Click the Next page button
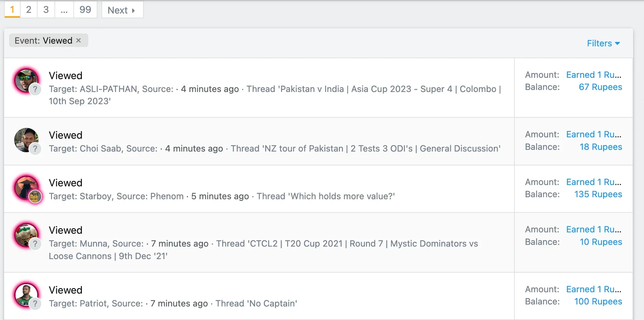The width and height of the screenshot is (644, 320). click(122, 10)
